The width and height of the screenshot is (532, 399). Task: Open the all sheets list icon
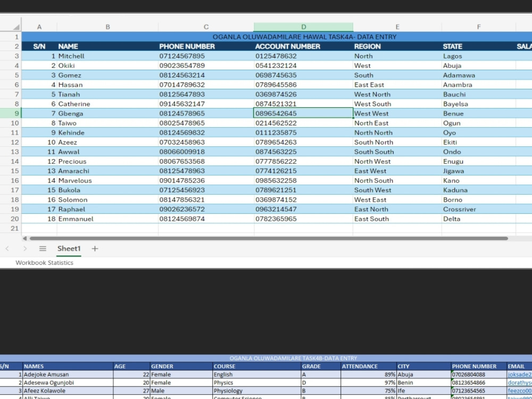point(43,248)
